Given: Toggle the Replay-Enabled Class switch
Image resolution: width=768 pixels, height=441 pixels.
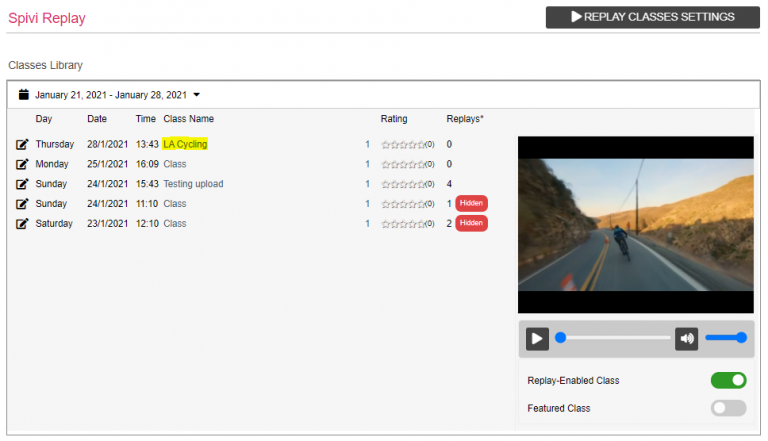Looking at the screenshot, I should click(728, 380).
